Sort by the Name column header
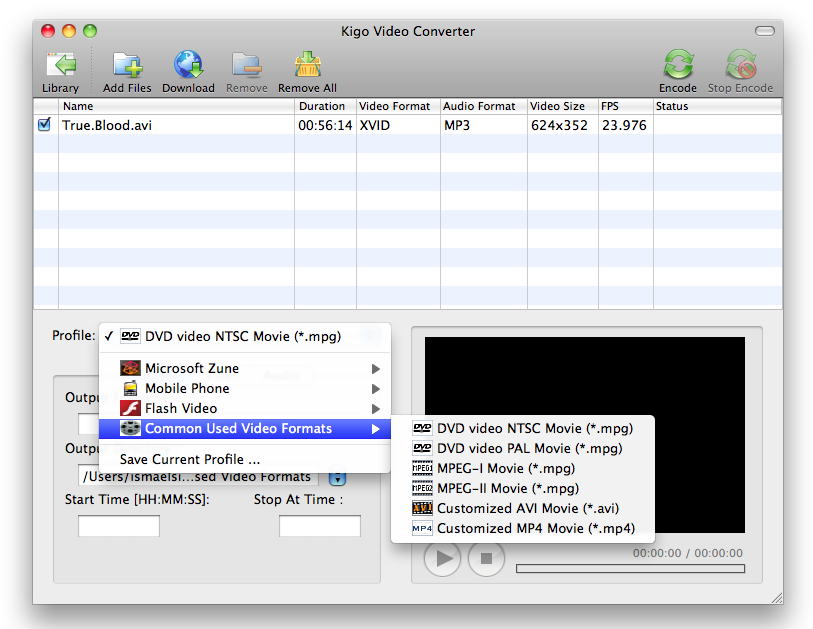The image size is (813, 629). 176,106
